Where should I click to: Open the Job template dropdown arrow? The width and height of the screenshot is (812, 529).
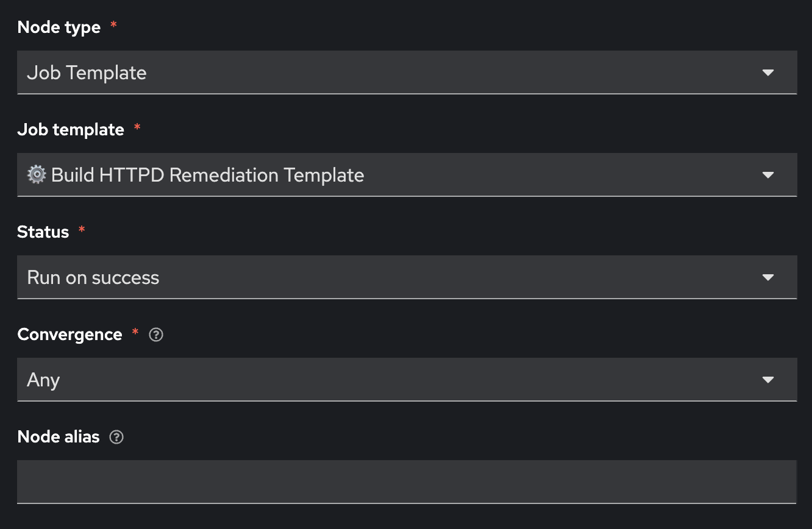767,176
